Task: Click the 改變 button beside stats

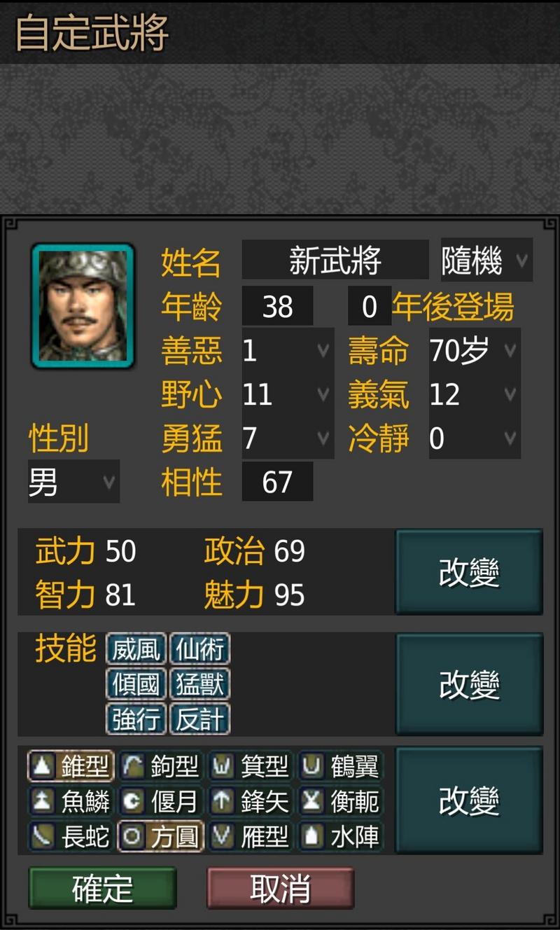Action: [x=469, y=572]
